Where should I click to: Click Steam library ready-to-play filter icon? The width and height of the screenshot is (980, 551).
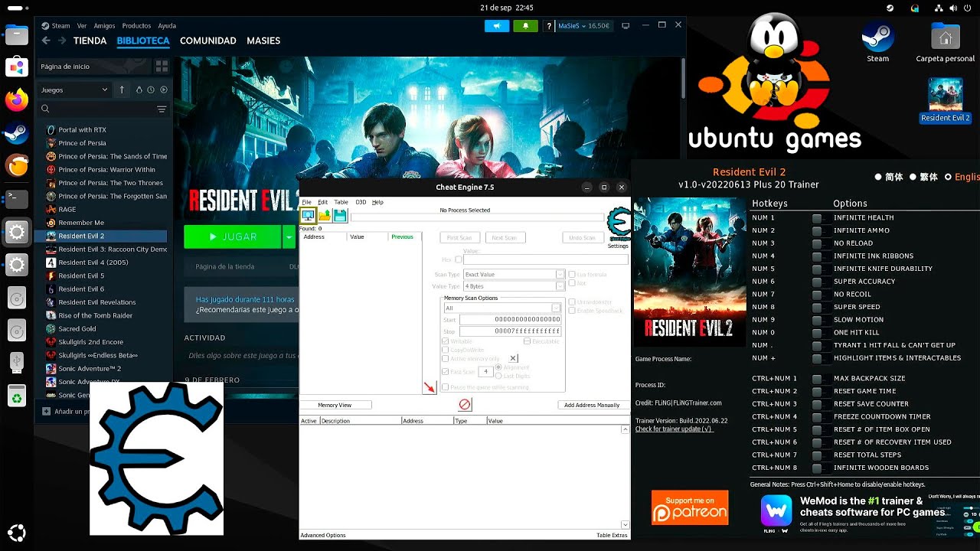164,90
